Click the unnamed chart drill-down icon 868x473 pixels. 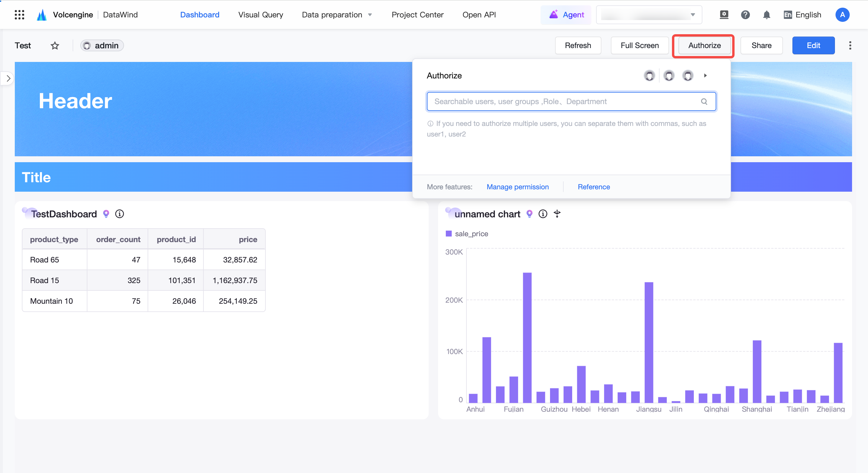(x=557, y=214)
